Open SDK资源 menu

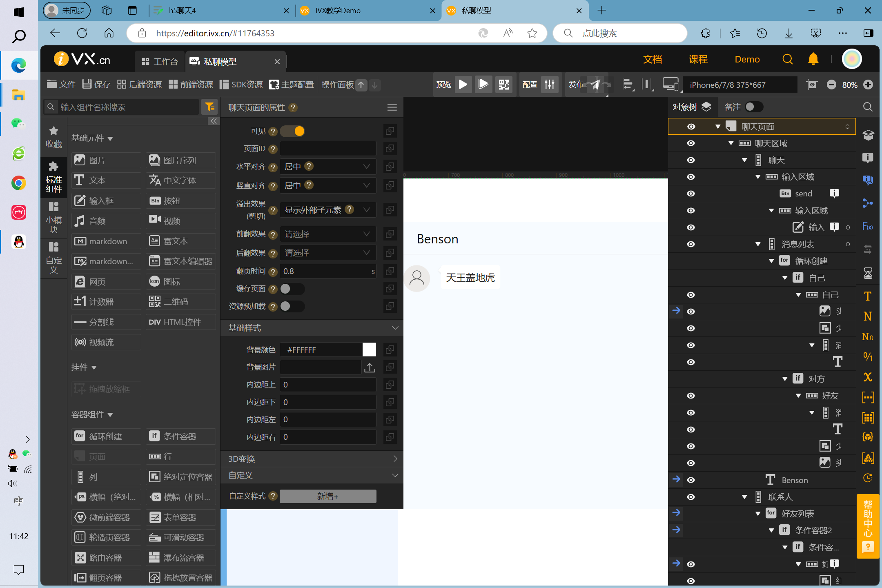tap(241, 85)
